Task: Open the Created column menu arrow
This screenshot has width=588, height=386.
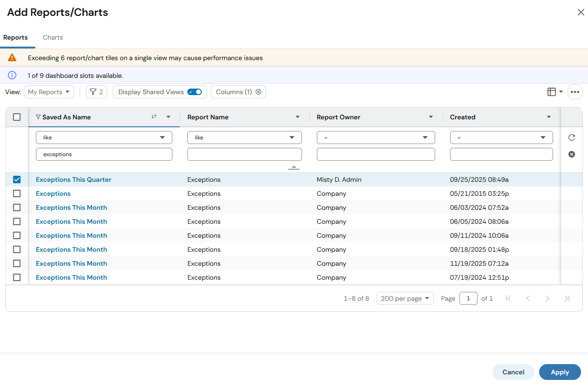Action: coord(549,117)
